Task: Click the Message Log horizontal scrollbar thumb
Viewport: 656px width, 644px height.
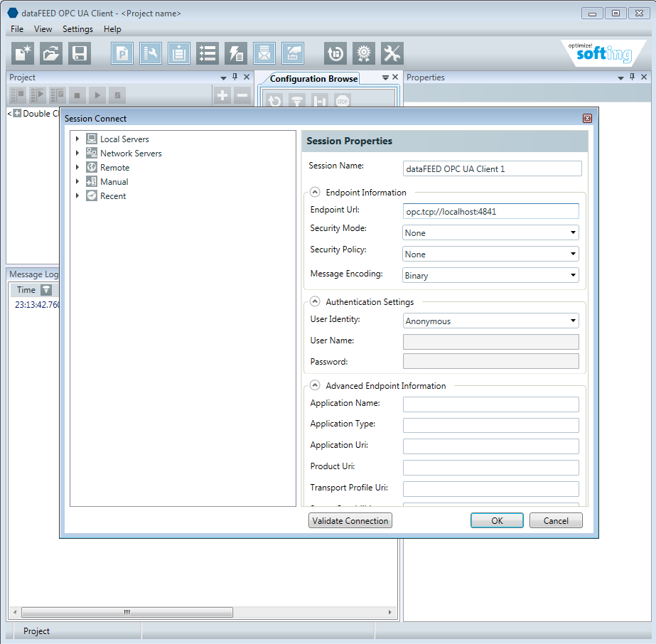Action: pyautogui.click(x=127, y=612)
